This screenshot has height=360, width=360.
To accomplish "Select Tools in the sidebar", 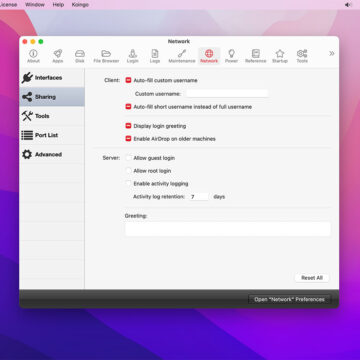I will [x=52, y=116].
